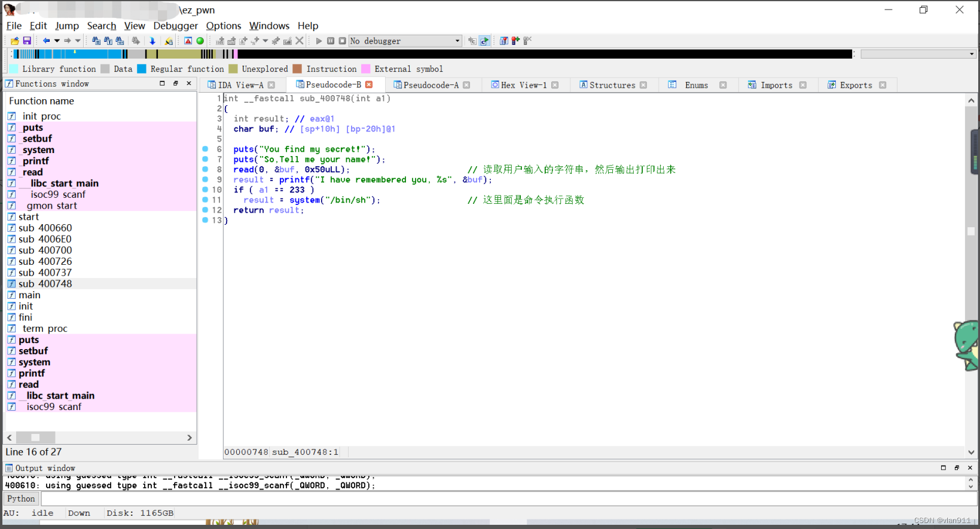Open the Jump menu
This screenshot has width=980, height=529.
pyautogui.click(x=67, y=26)
